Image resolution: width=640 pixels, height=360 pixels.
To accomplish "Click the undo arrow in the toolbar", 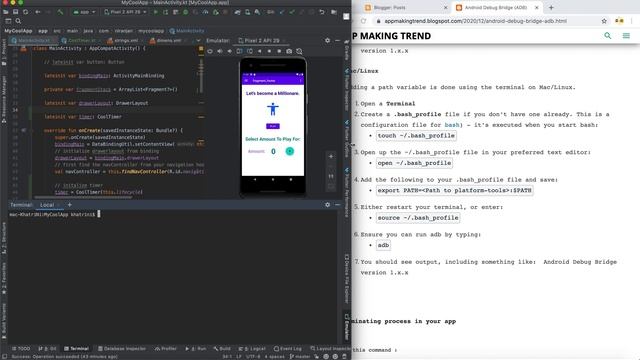I will click(x=322, y=12).
